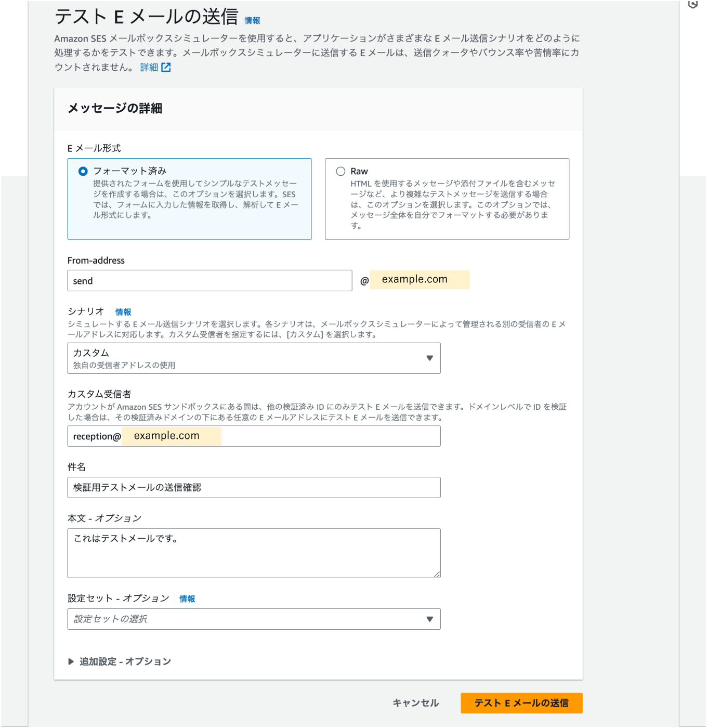Screen dimensions: 707x728
Task: Click the E メール形式 label
Action: pyautogui.click(x=94, y=148)
